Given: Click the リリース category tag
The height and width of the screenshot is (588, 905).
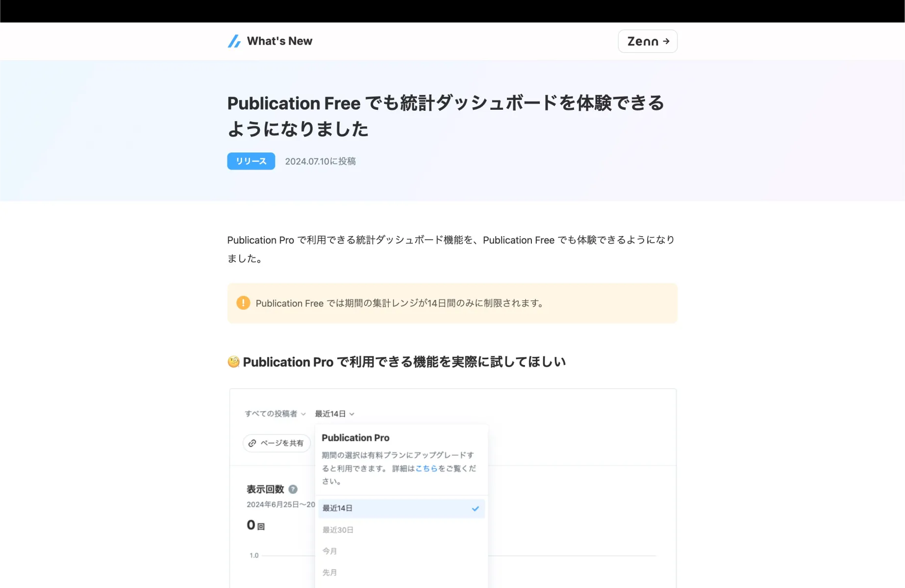Looking at the screenshot, I should point(251,161).
